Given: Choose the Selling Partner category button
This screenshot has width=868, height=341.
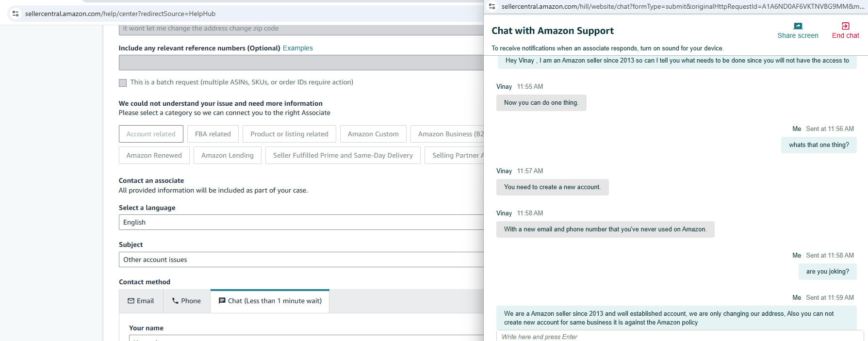Looking at the screenshot, I should [x=455, y=155].
